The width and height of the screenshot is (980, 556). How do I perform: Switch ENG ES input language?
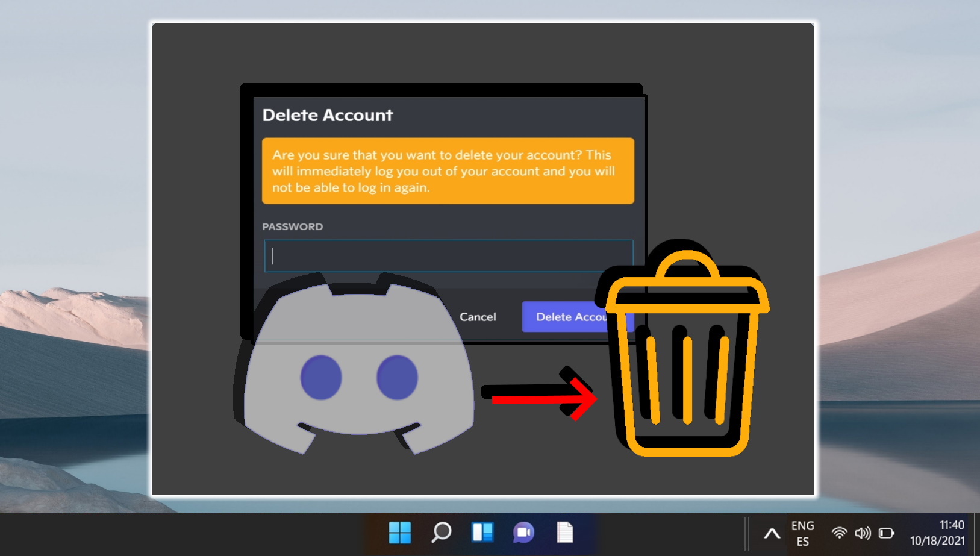pos(803,533)
